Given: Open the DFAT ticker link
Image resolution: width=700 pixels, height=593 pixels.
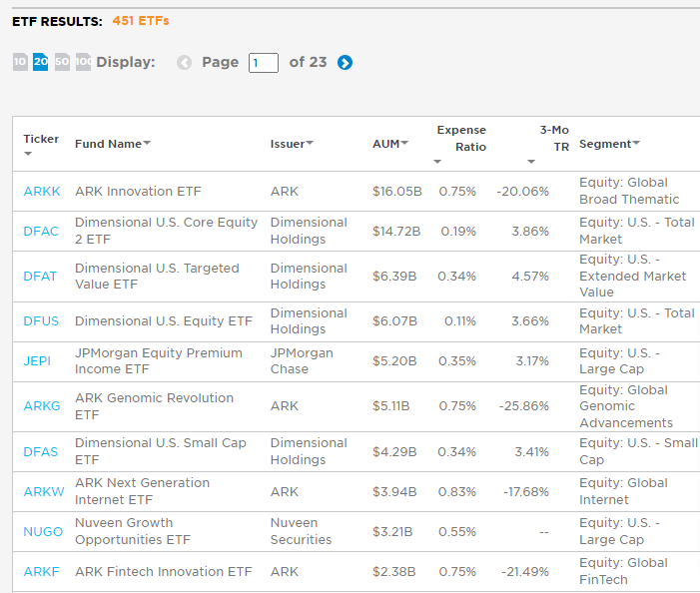Looking at the screenshot, I should [40, 277].
